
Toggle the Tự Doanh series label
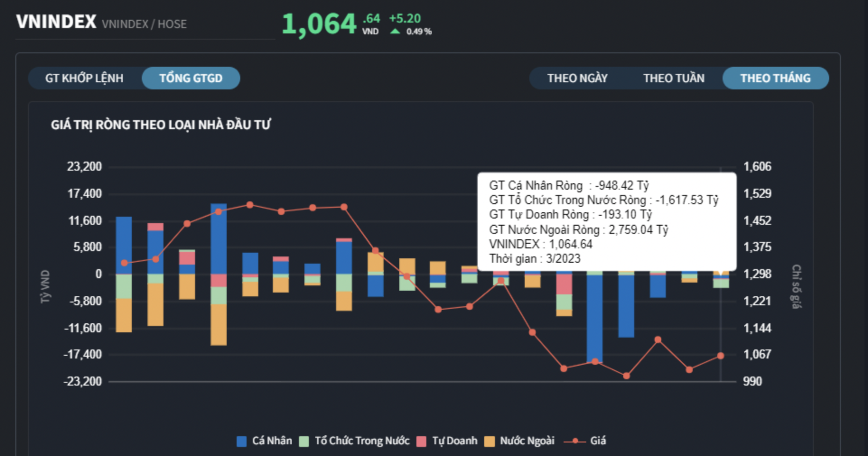pyautogui.click(x=454, y=441)
